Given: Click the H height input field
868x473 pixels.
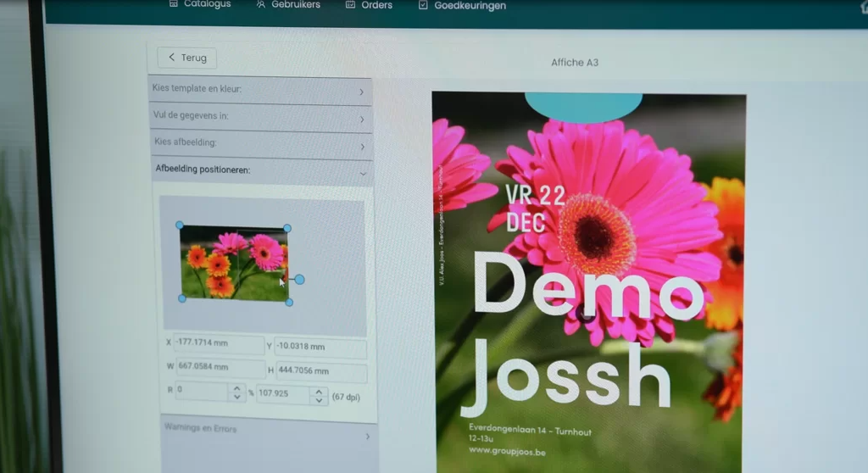Looking at the screenshot, I should point(321,371).
